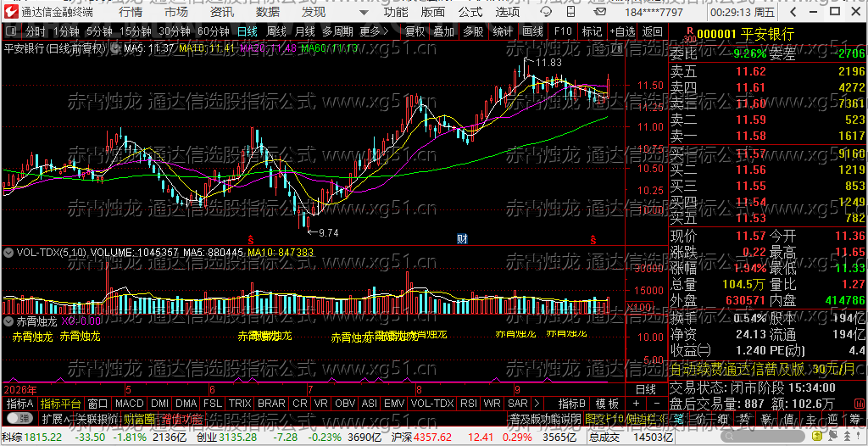Toggle 标记 mark on stock
The width and height of the screenshot is (868, 446).
(592, 31)
